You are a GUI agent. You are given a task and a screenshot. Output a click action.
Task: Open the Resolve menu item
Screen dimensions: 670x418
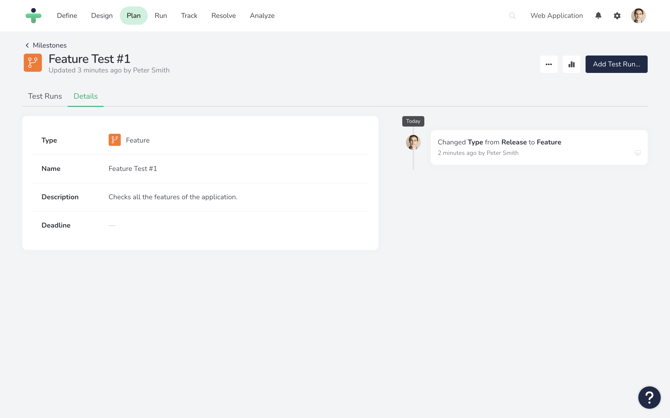pos(224,16)
